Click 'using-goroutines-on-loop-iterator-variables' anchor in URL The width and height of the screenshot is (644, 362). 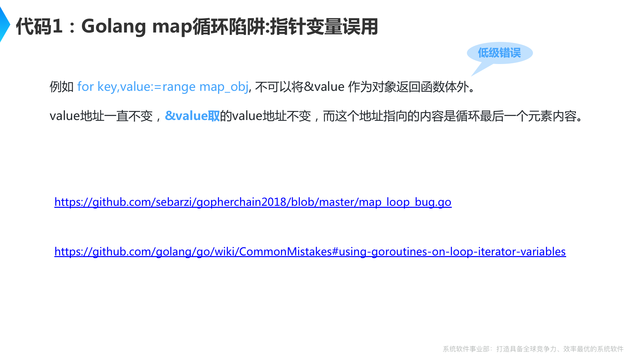point(452,252)
